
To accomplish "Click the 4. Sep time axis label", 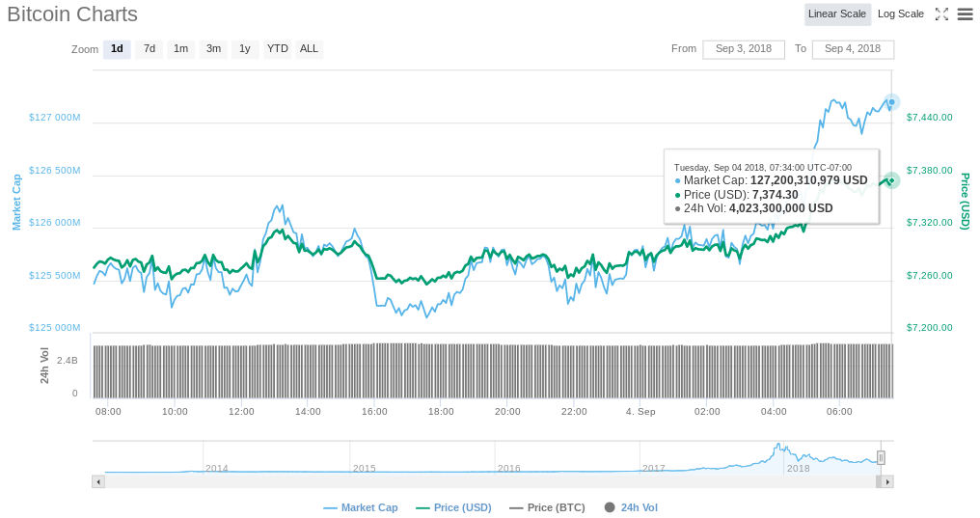I will [x=640, y=412].
